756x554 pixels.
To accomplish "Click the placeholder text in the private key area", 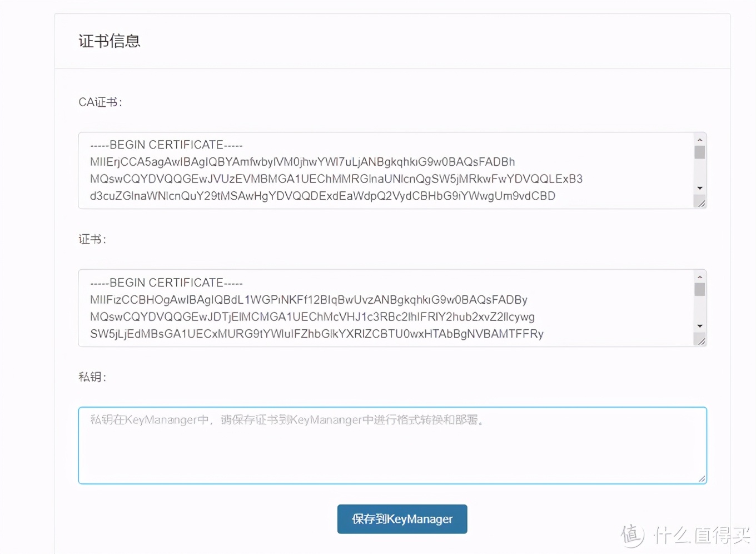I will 285,420.
